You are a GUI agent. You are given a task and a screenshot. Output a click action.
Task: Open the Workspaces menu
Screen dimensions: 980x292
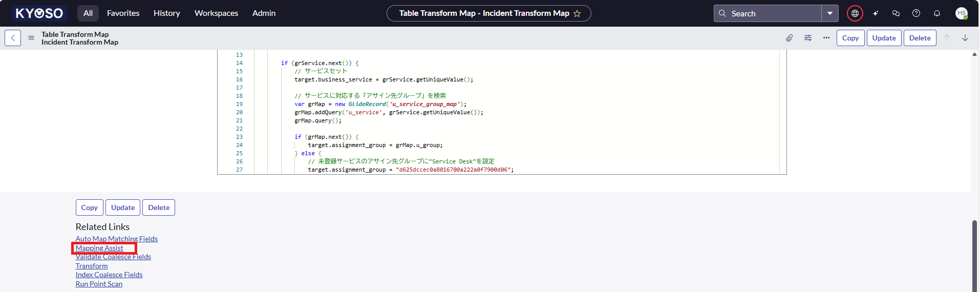point(216,13)
